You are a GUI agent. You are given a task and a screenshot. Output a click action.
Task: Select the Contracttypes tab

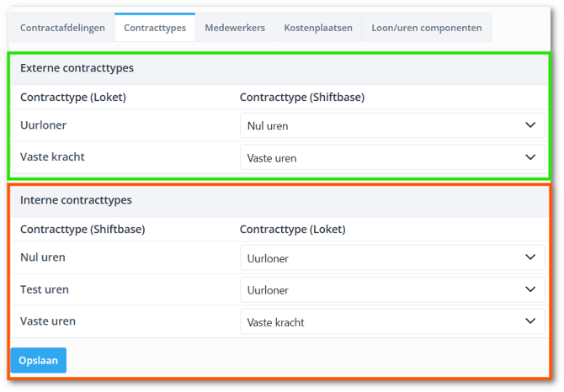coord(154,28)
